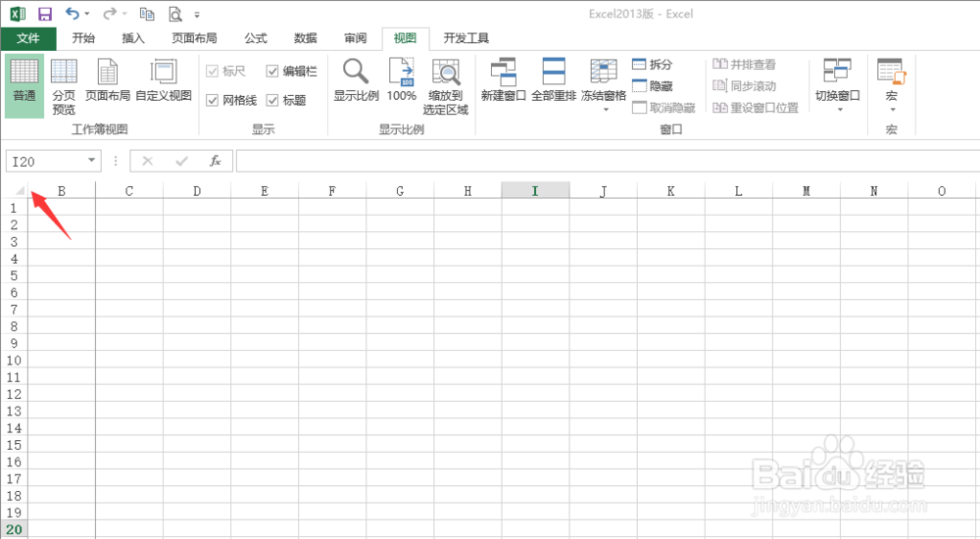Viewport: 980px width, 539px height.
Task: Select column G header
Action: pyautogui.click(x=400, y=191)
